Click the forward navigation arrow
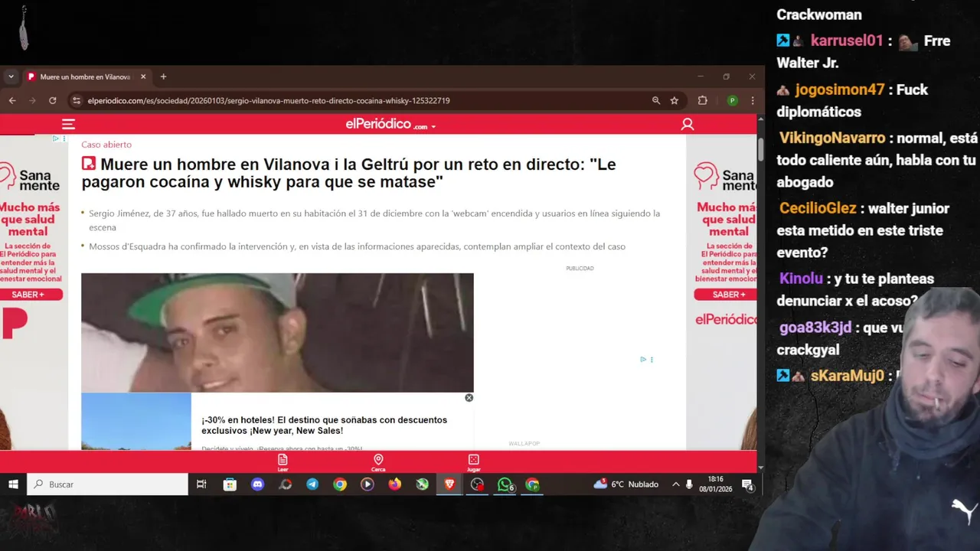This screenshot has height=551, width=980. [32, 100]
